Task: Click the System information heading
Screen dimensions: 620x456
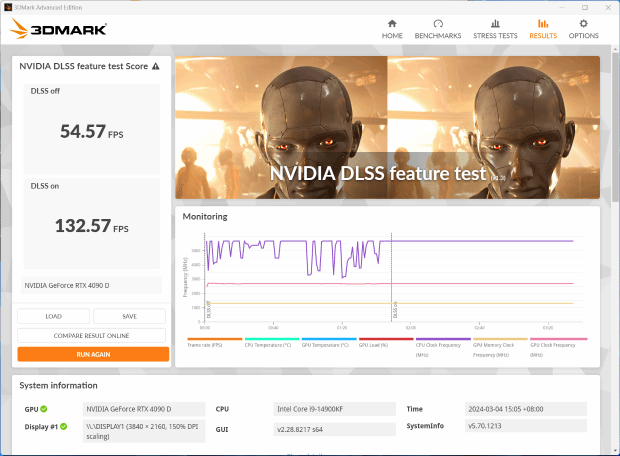Action: coord(58,385)
